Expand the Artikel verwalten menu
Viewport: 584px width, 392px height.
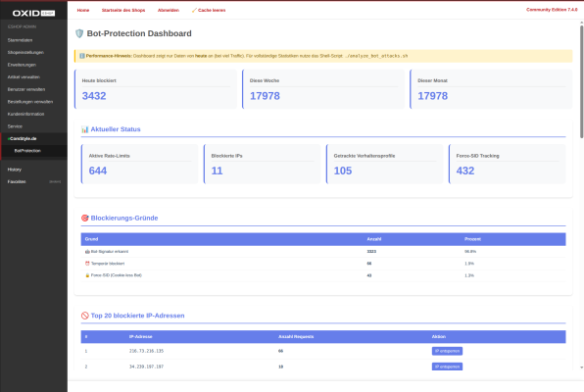[x=24, y=77]
